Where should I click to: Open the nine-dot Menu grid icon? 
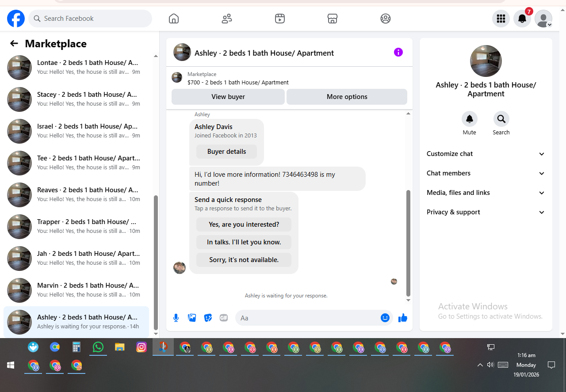click(x=501, y=19)
